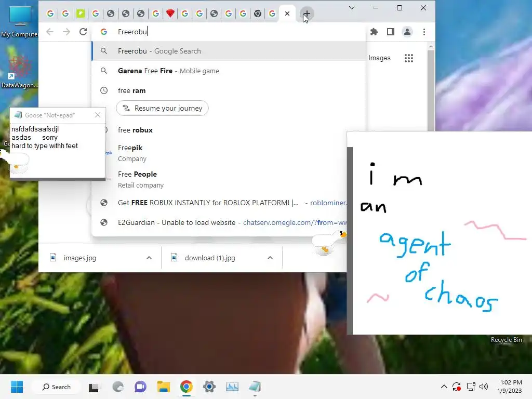The width and height of the screenshot is (532, 399).
Task: Select Recycle Bin desktop icon
Action: pos(506,340)
